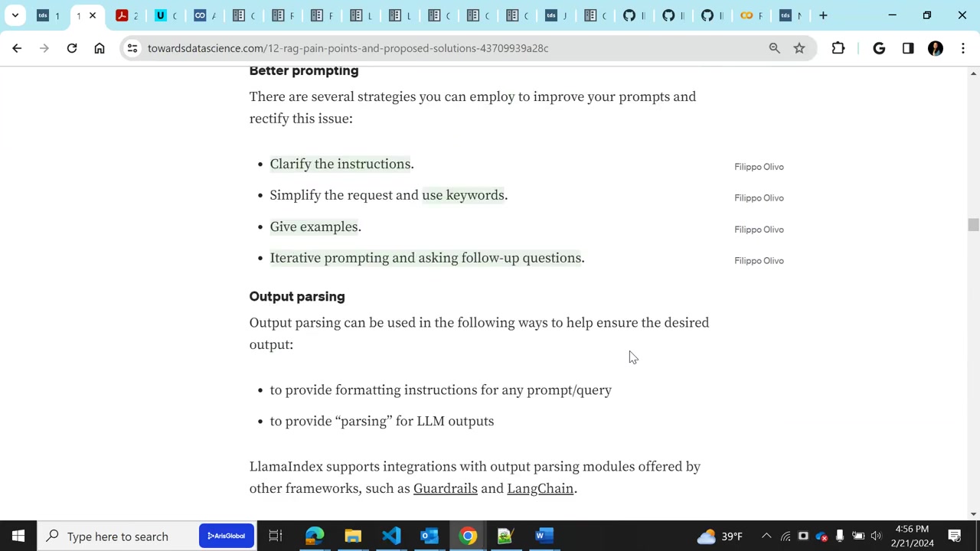Screen dimensions: 980x551
Task: Open the volume control in system tray
Action: [x=876, y=536]
